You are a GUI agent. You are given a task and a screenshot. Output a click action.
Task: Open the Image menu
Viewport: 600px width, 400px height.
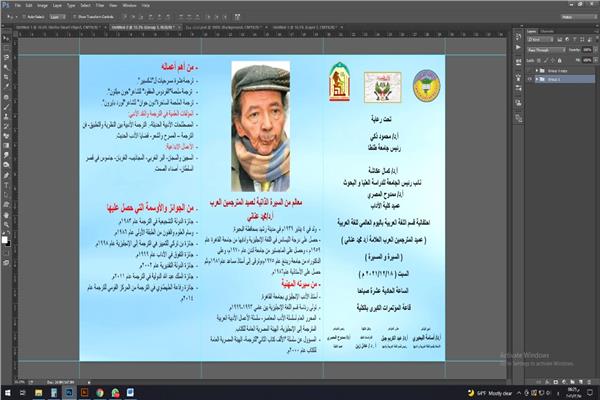coord(42,5)
